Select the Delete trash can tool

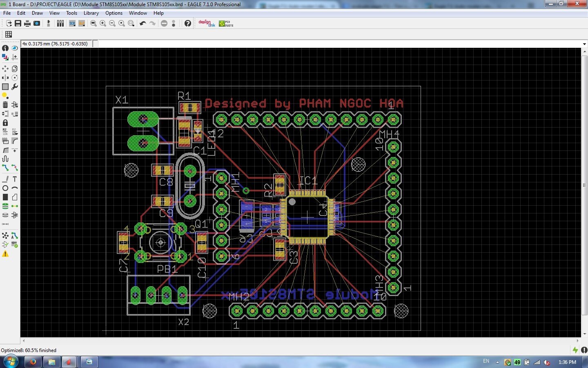pyautogui.click(x=5, y=105)
